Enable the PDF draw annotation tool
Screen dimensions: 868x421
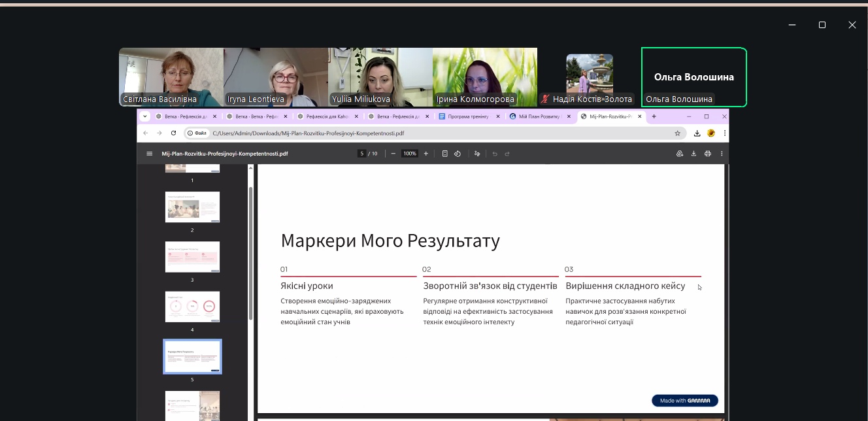tap(477, 154)
